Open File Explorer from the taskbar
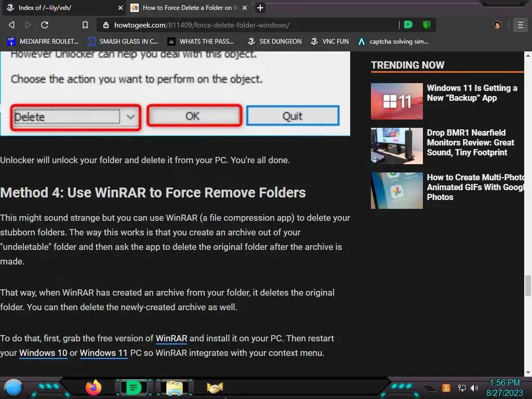Screen dimensions: 532x399 pos(175,388)
